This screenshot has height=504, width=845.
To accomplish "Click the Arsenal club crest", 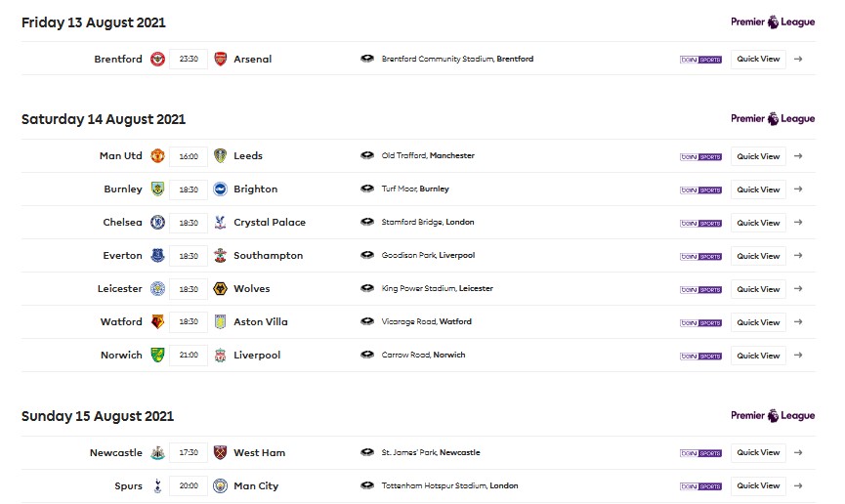I will tap(221, 59).
